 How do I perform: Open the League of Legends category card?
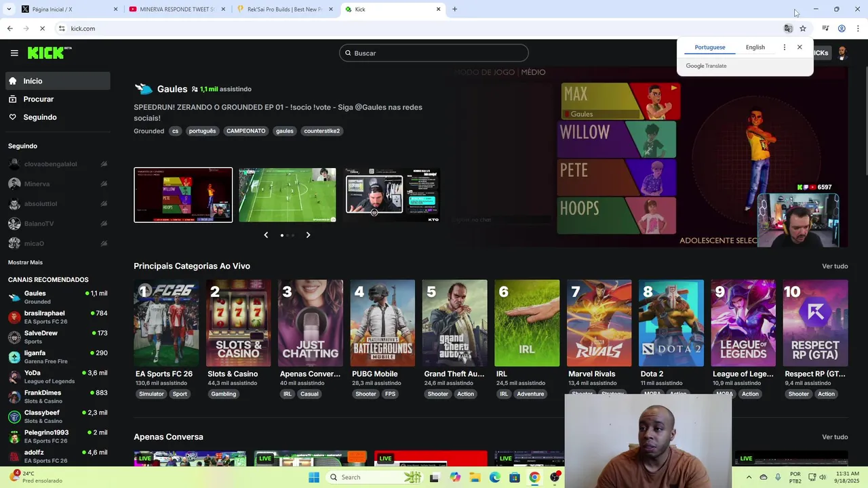tap(743, 323)
